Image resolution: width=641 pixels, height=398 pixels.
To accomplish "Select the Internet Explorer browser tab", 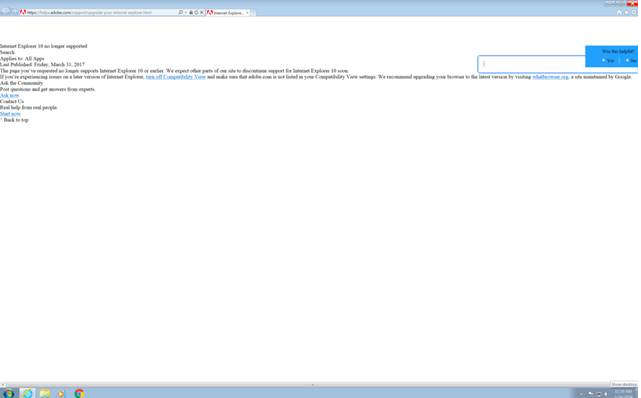I will (228, 13).
